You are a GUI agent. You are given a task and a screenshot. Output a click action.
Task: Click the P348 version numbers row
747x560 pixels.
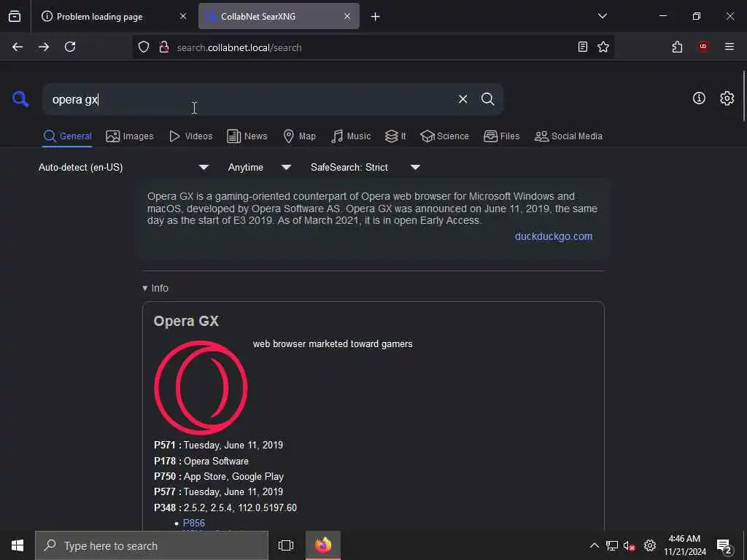pyautogui.click(x=225, y=507)
